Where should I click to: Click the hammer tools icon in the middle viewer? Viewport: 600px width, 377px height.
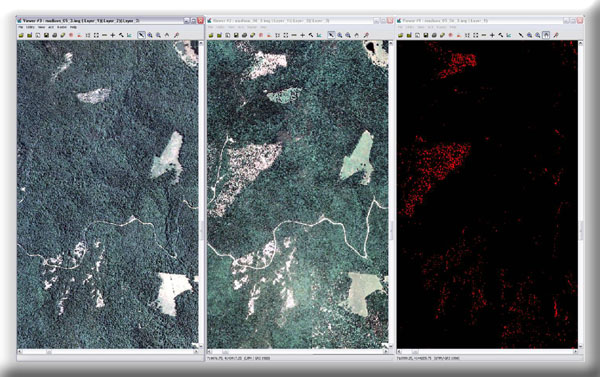[x=311, y=35]
